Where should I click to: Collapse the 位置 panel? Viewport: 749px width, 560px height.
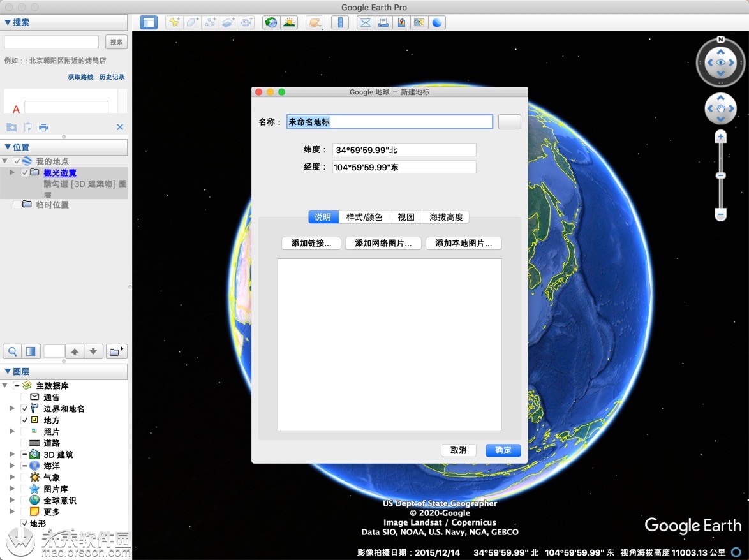click(7, 147)
